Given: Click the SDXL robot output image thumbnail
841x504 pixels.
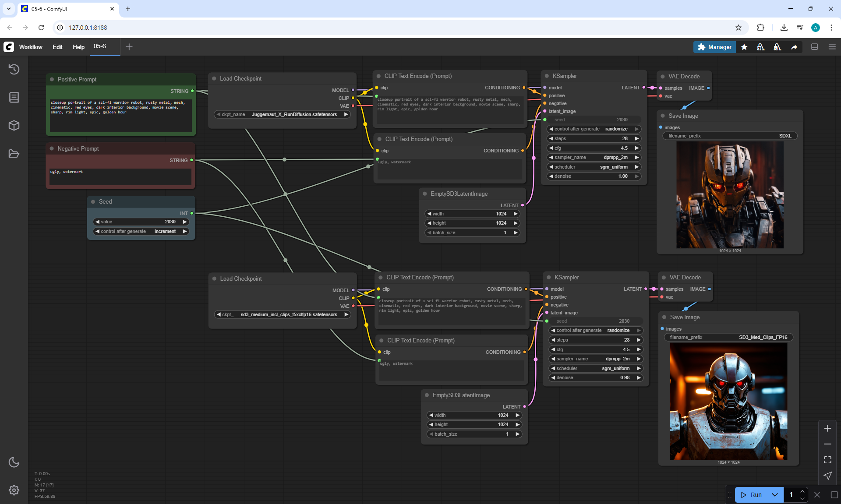Looking at the screenshot, I should click(730, 195).
